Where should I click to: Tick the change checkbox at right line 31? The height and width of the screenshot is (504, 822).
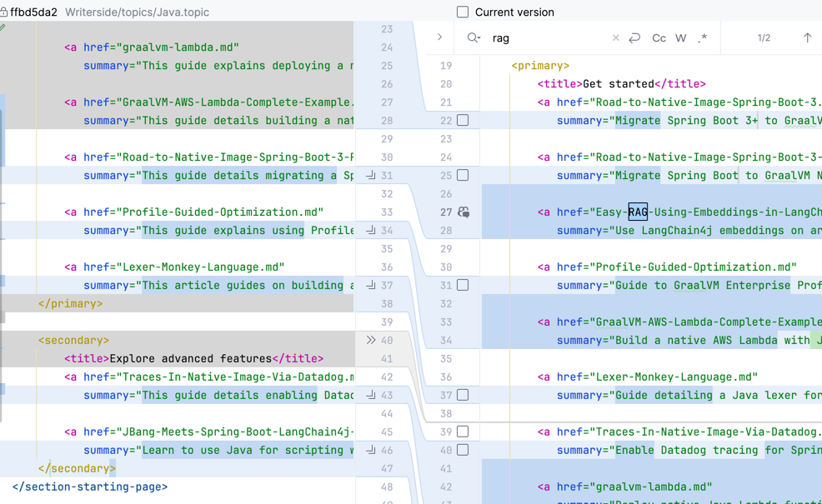[463, 285]
